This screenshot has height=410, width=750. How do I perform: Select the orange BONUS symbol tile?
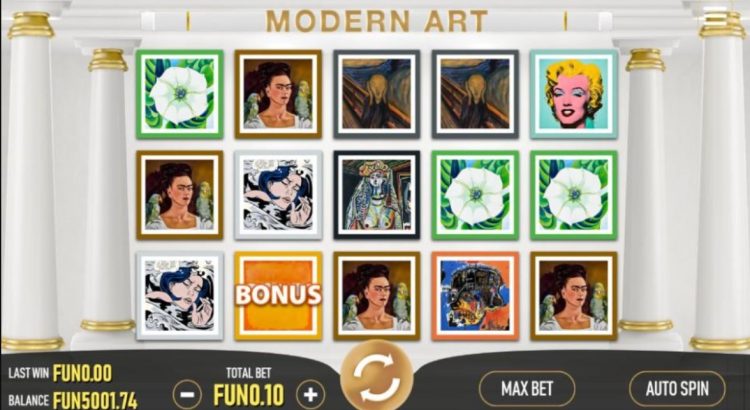278,296
